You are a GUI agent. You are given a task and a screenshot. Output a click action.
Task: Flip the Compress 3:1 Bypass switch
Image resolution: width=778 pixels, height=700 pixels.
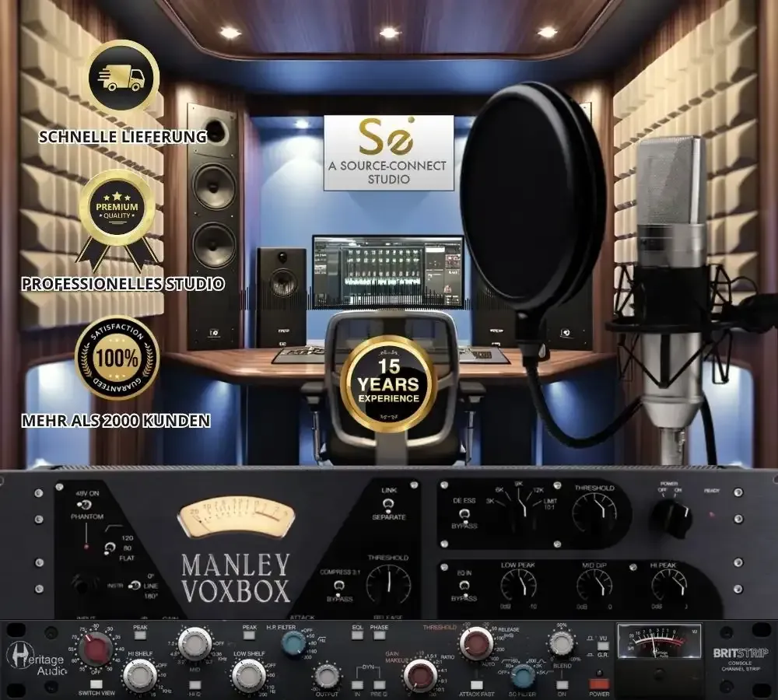pyautogui.click(x=339, y=587)
